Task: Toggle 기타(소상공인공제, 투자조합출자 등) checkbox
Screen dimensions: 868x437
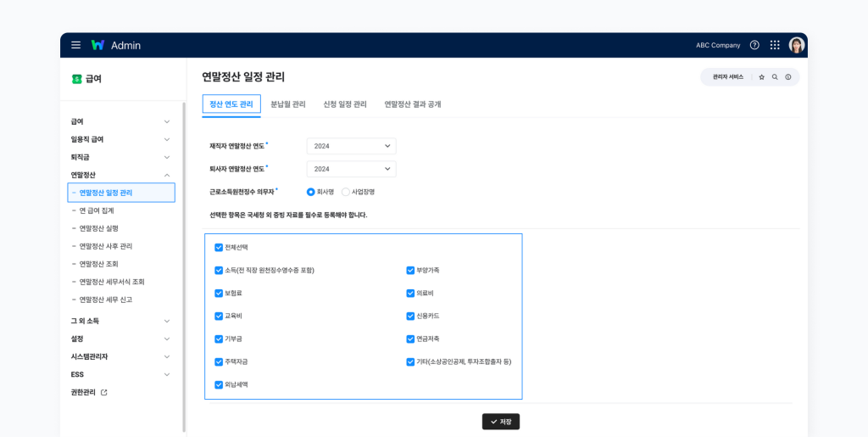Action: coord(410,361)
